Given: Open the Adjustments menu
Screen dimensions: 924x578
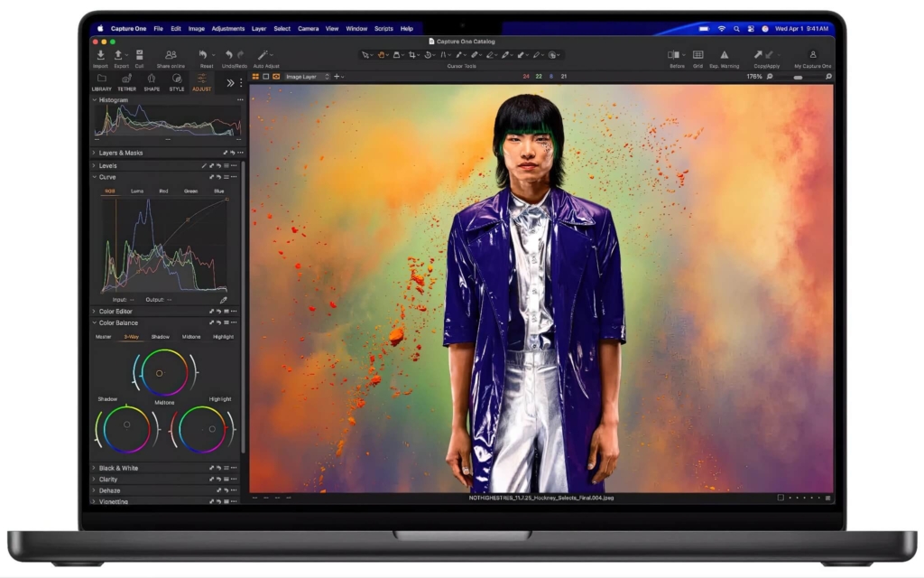Looking at the screenshot, I should coord(228,28).
